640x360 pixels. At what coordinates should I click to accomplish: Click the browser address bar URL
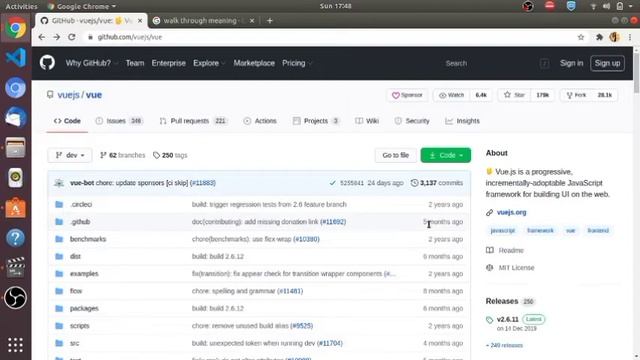pyautogui.click(x=130, y=37)
